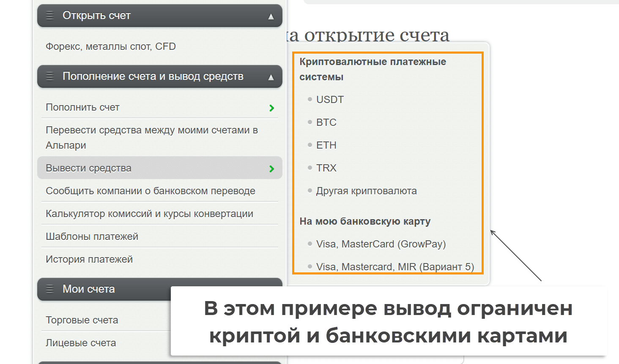This screenshot has height=364, width=619.
Task: Select 'Вывести средства' menu item
Action: coord(88,168)
